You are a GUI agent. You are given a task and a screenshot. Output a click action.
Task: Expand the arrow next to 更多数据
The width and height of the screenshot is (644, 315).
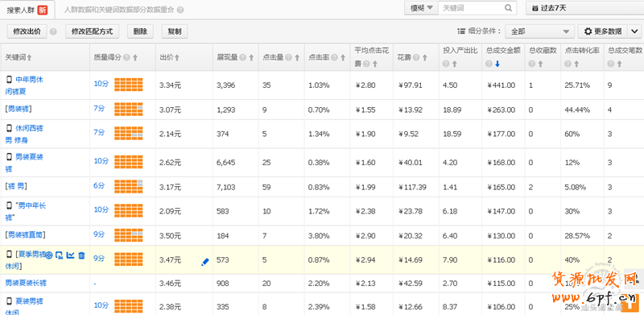[x=634, y=31]
